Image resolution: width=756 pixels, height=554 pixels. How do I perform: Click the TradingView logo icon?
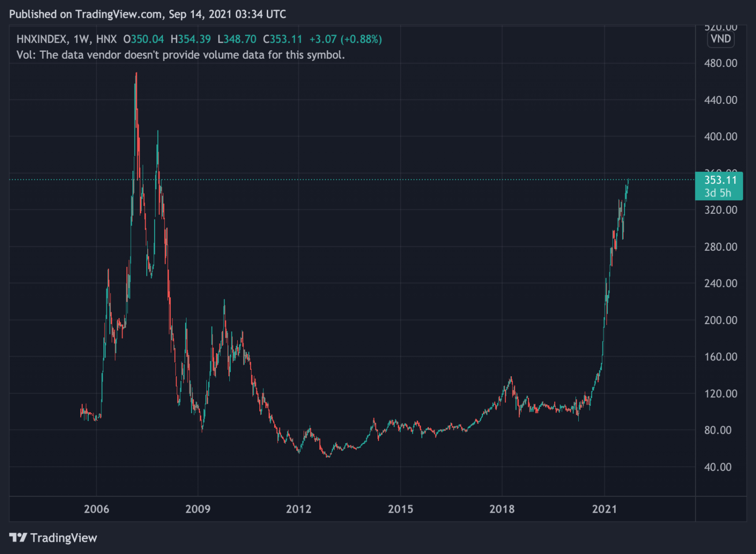18,537
